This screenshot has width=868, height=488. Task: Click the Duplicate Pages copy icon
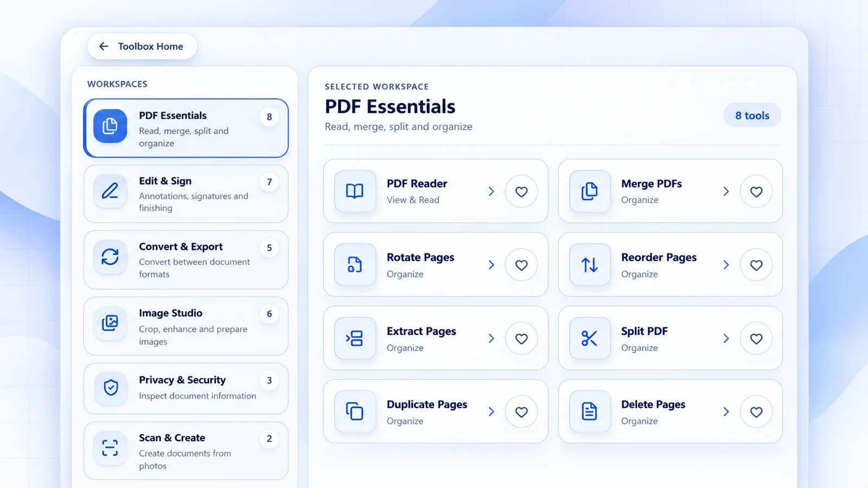[355, 412]
